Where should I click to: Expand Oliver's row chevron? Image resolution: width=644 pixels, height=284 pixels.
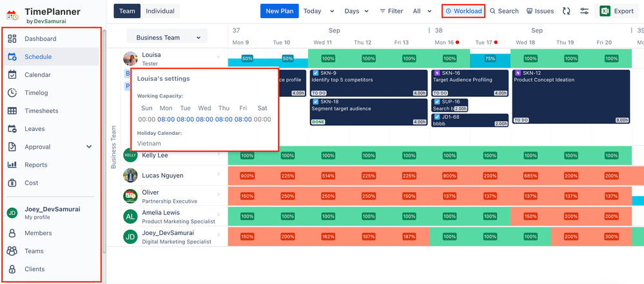tap(219, 194)
